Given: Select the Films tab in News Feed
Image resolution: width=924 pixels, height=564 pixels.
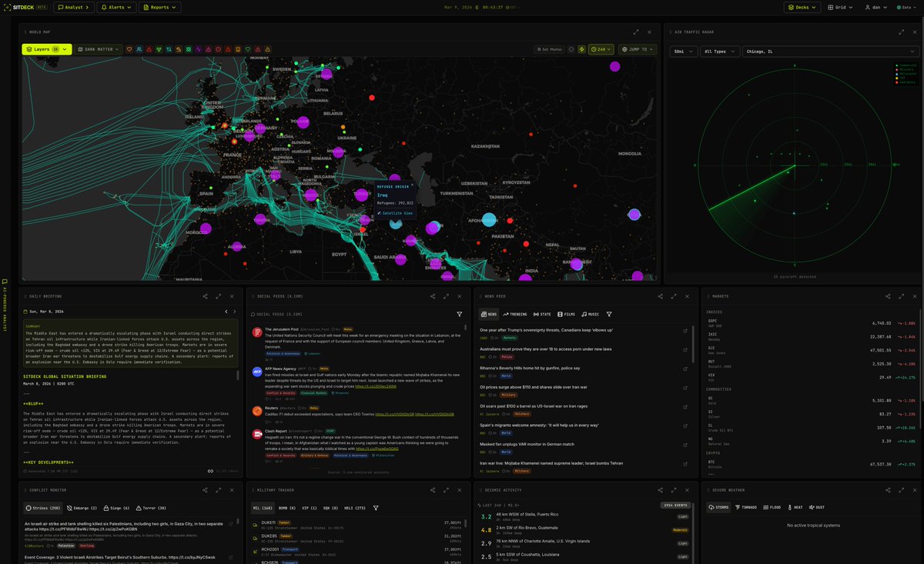Looking at the screenshot, I should (567, 314).
